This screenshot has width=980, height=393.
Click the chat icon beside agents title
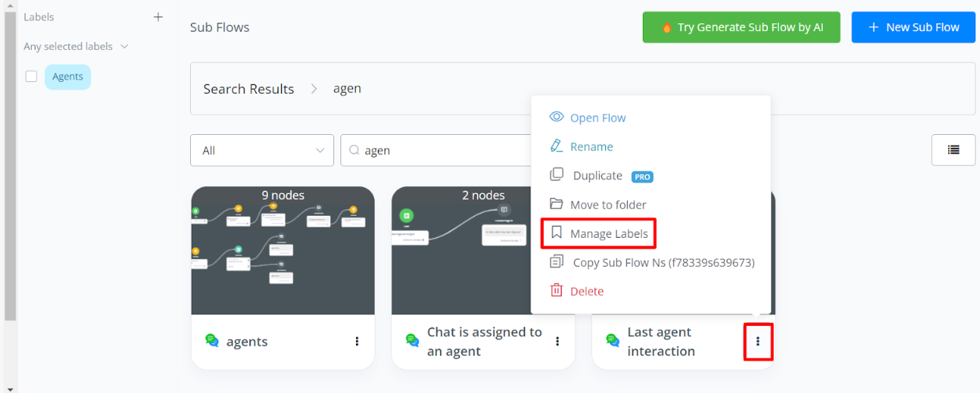point(212,341)
